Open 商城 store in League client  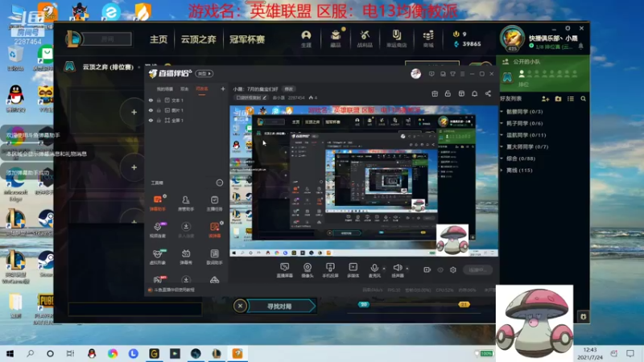(x=428, y=39)
